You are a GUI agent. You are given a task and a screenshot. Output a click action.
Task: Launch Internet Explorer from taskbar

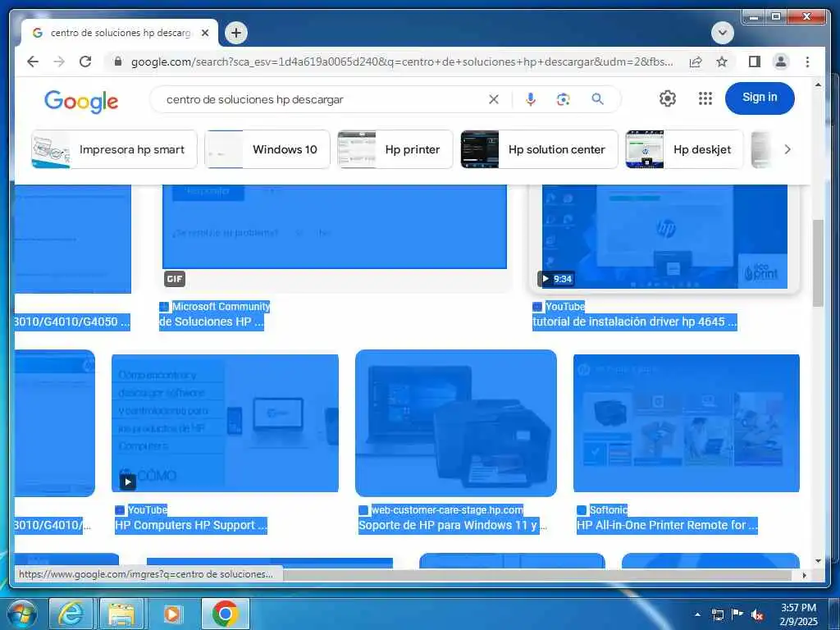click(x=71, y=614)
